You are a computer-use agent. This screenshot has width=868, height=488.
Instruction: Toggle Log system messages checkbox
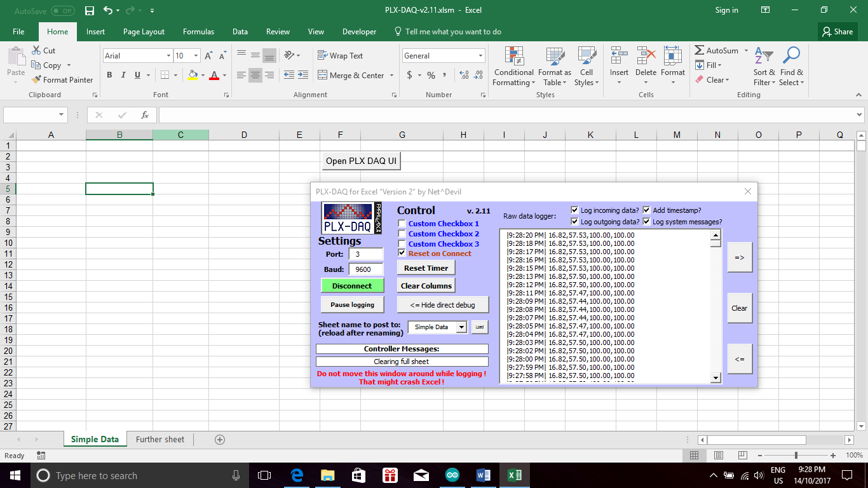coord(647,221)
